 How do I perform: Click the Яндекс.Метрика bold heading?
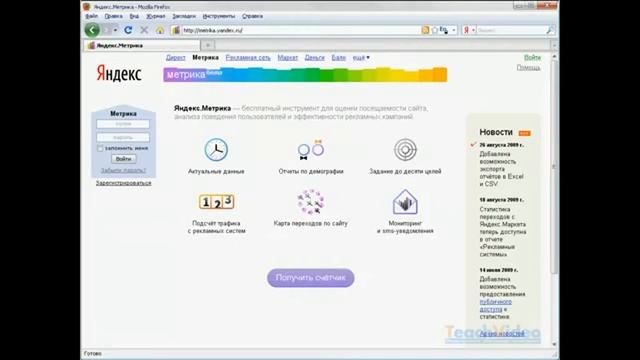click(x=202, y=108)
